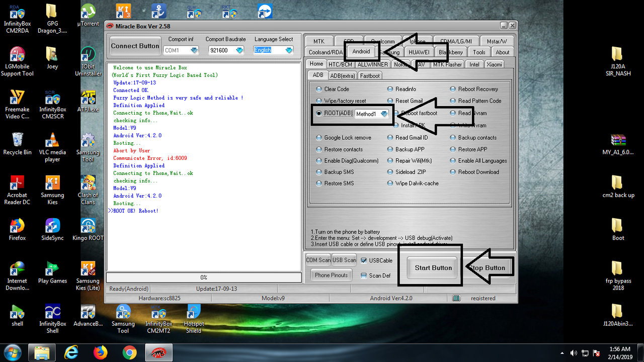Select Enable Diag(Qualcomm) option
The height and width of the screenshot is (362, 644).
point(347,161)
